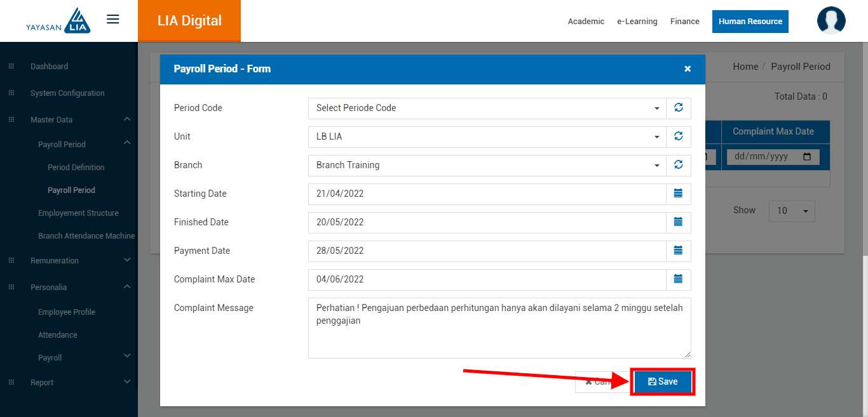Close the Payroll Period form dialog
This screenshot has height=417, width=868.
(x=687, y=69)
